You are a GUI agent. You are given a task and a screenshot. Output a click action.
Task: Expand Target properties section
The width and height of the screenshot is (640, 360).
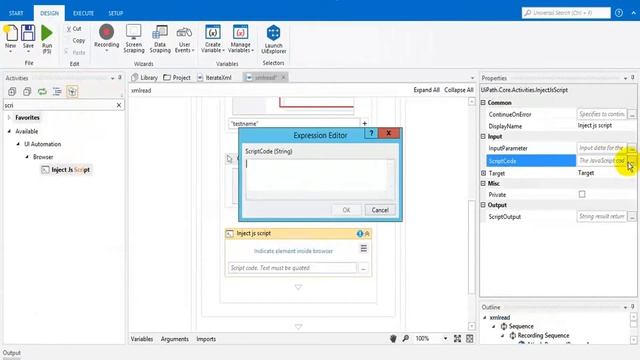pyautogui.click(x=483, y=173)
